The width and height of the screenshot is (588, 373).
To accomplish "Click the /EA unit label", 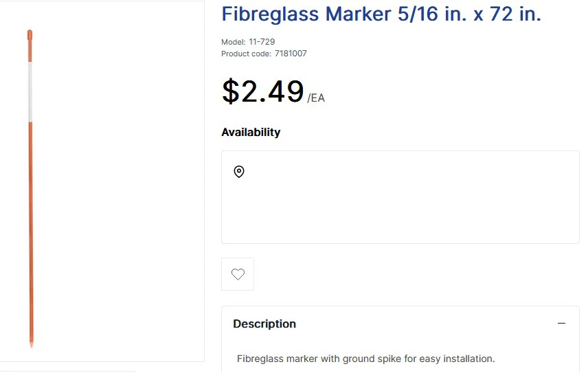I will coord(316,98).
